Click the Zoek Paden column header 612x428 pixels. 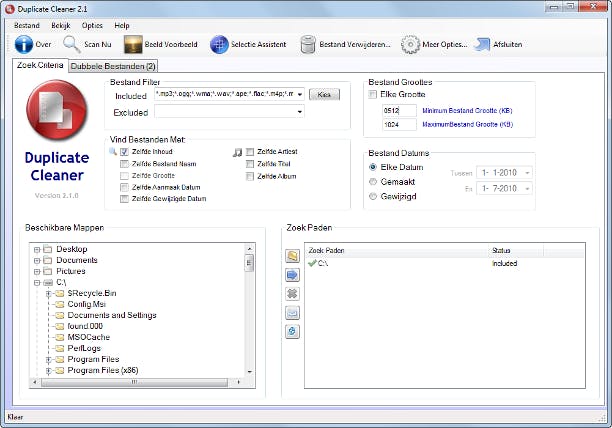[397, 250]
